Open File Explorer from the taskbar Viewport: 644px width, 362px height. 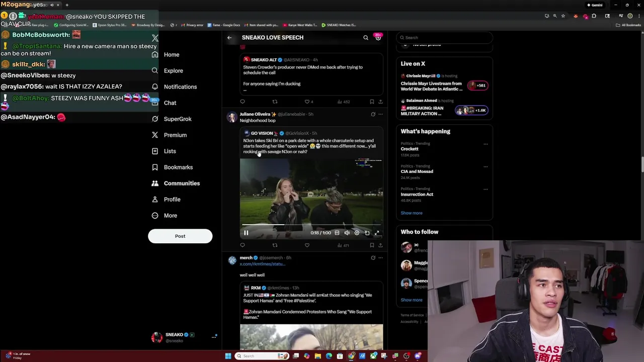coord(318,356)
